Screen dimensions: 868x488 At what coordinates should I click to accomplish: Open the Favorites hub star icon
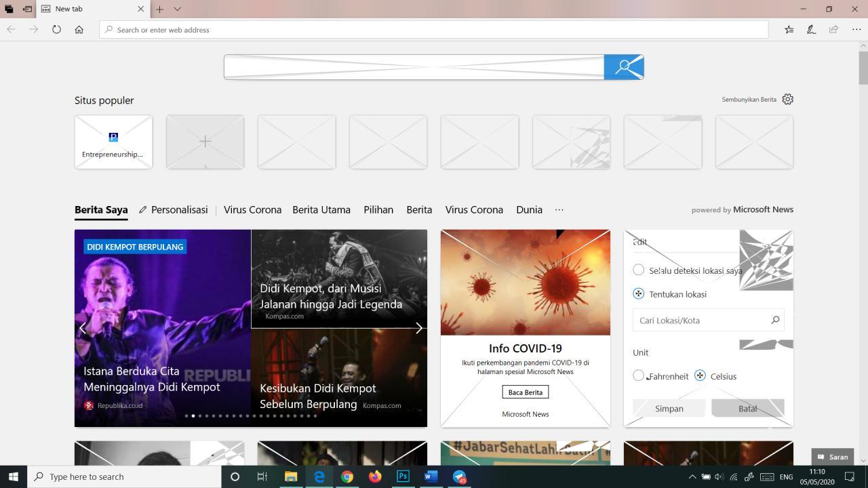pos(789,30)
